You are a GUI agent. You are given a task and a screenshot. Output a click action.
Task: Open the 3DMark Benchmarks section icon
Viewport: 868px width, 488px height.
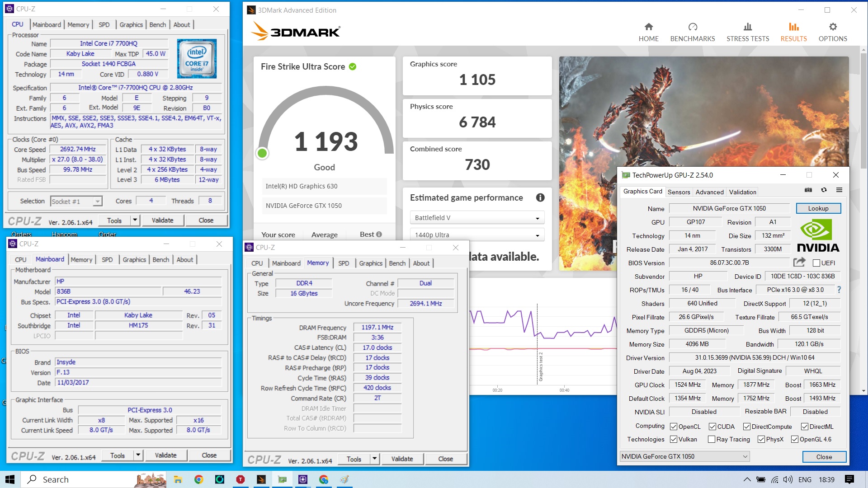[693, 27]
